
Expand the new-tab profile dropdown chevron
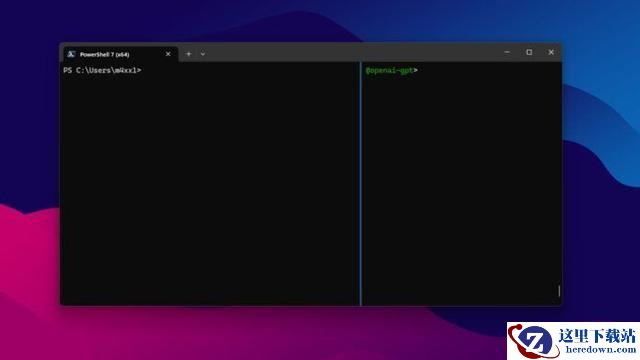tap(203, 54)
